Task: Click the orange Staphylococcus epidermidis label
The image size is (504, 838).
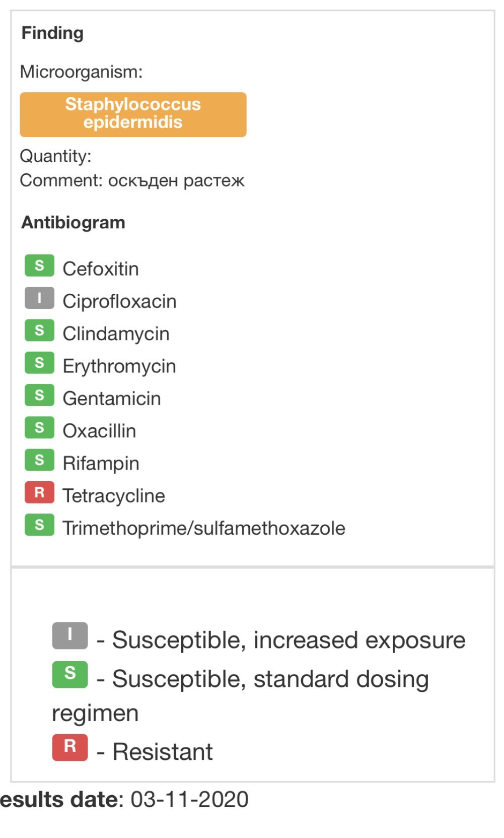Action: click(133, 114)
